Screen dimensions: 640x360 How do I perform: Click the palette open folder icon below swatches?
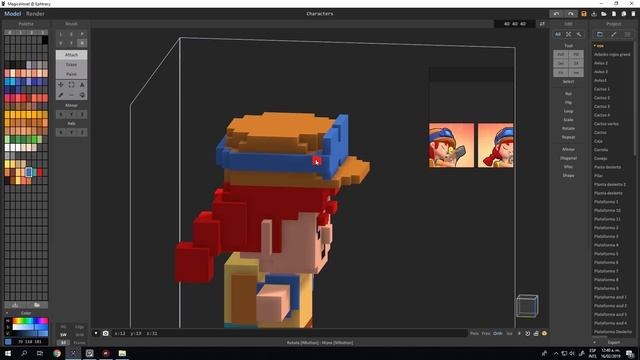point(37,305)
